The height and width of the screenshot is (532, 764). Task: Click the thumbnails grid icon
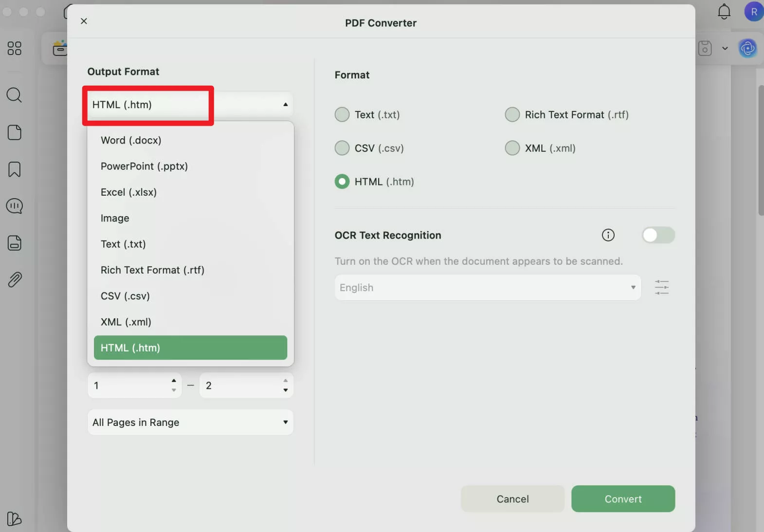point(14,48)
